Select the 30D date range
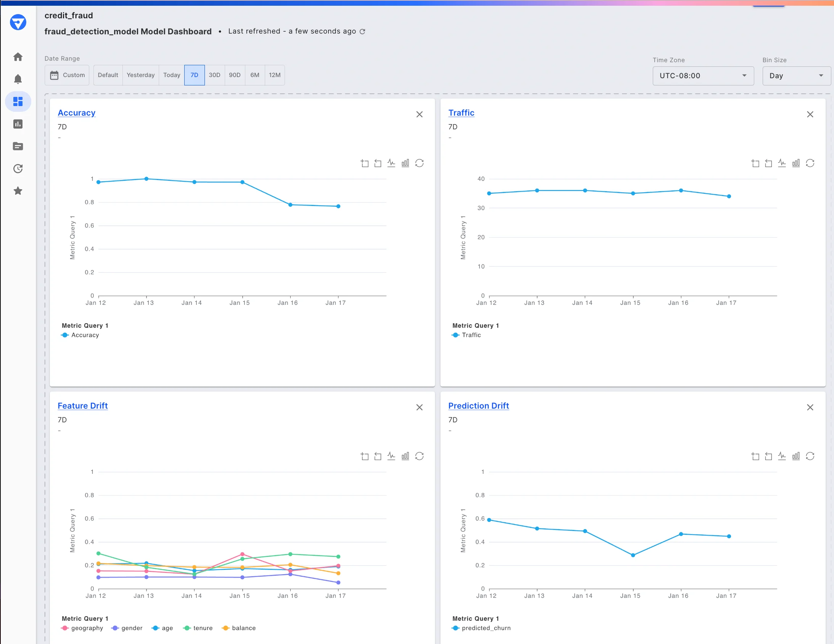Image resolution: width=834 pixels, height=644 pixels. (x=215, y=75)
